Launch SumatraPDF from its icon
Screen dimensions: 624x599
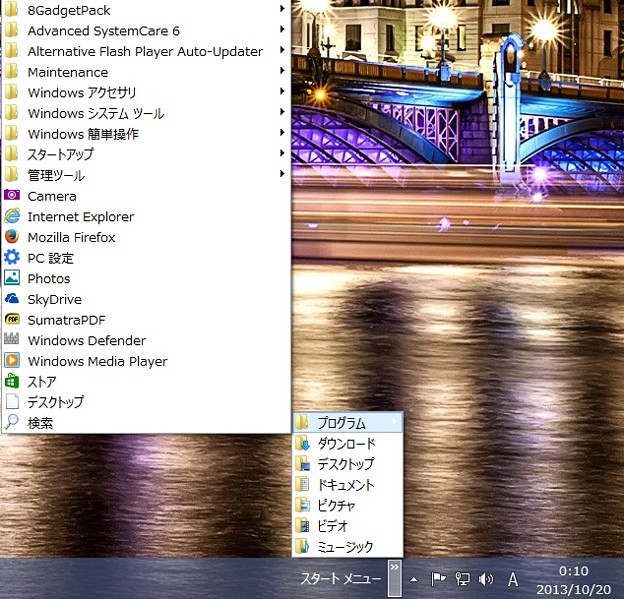12,319
